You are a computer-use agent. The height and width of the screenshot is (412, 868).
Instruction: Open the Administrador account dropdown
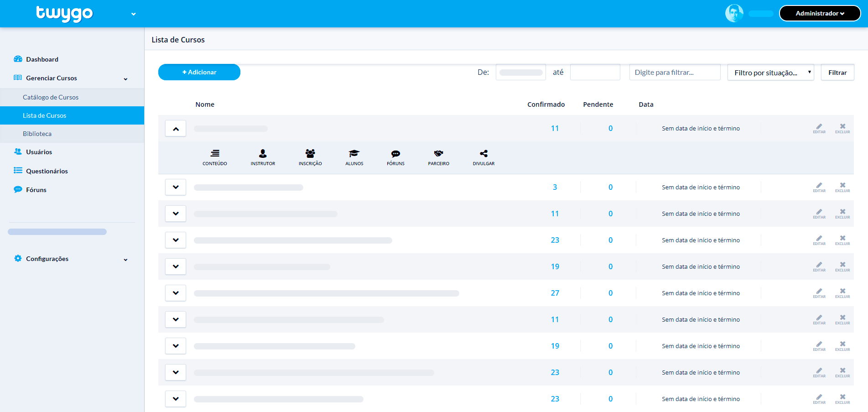click(820, 13)
